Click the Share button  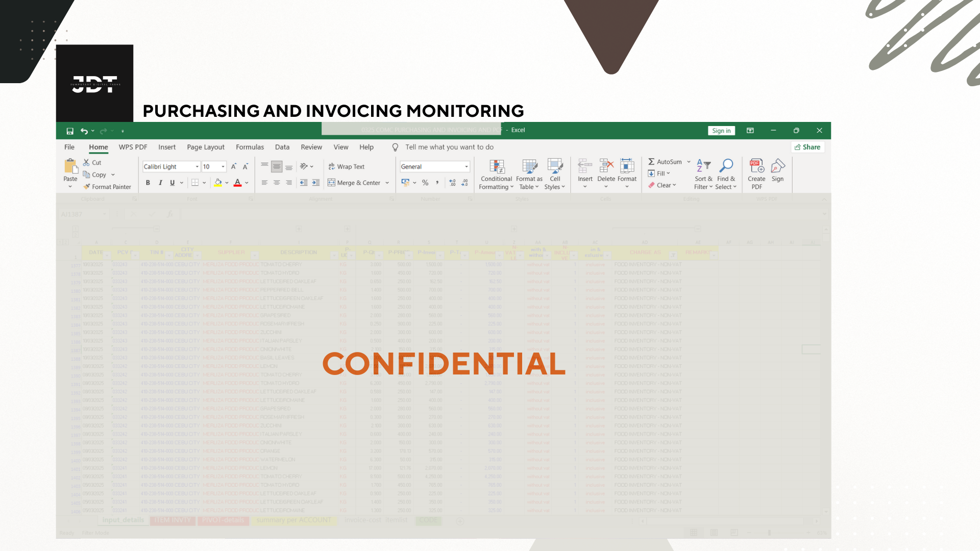tap(807, 147)
